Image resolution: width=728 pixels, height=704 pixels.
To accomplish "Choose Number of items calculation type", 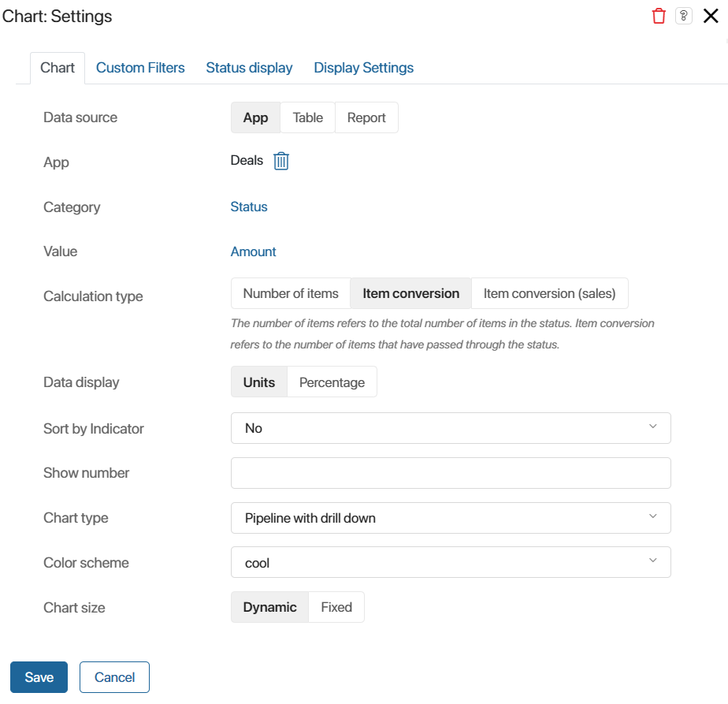I will click(291, 293).
